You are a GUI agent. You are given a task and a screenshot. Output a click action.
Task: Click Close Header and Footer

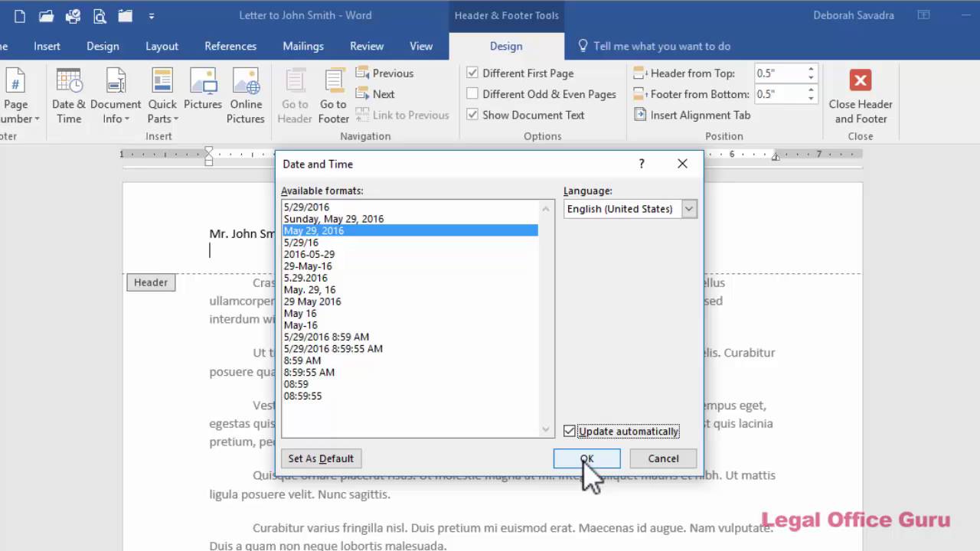[x=861, y=96]
